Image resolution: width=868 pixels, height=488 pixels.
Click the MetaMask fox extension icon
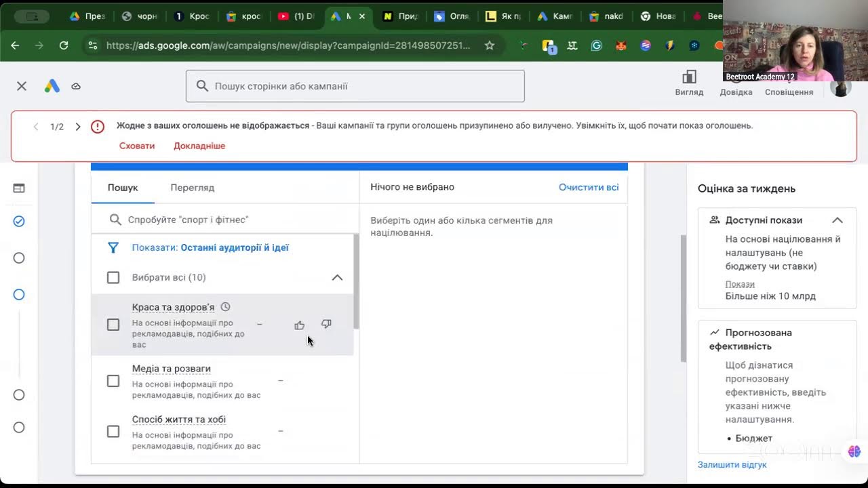[621, 45]
